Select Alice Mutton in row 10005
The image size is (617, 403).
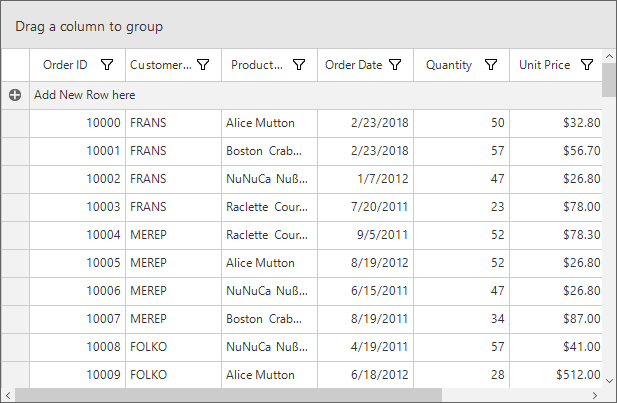(x=270, y=263)
